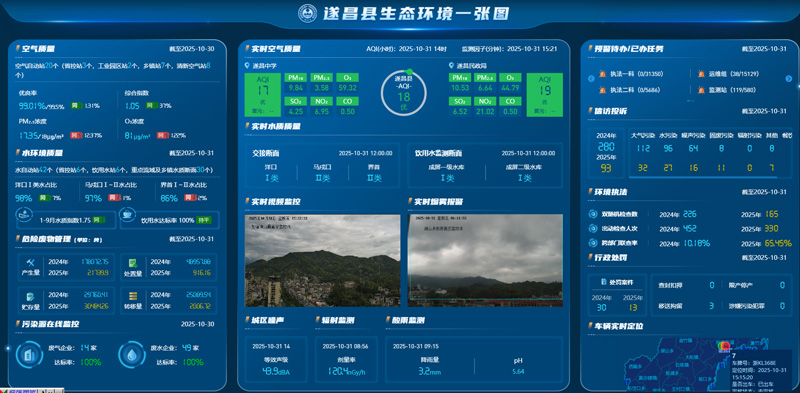The width and height of the screenshot is (800, 393).
Task: Click the 成屏二级水库 I类 cell
Action: [524, 173]
